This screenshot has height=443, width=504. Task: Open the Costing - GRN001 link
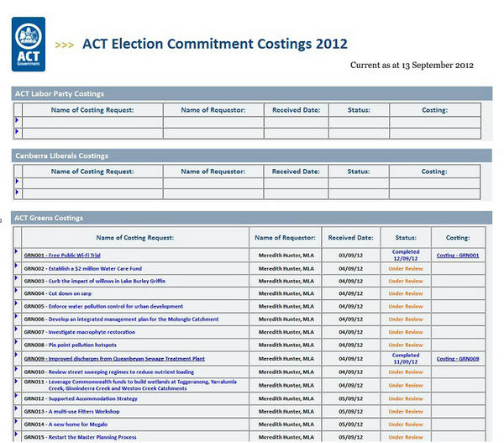[x=458, y=256]
